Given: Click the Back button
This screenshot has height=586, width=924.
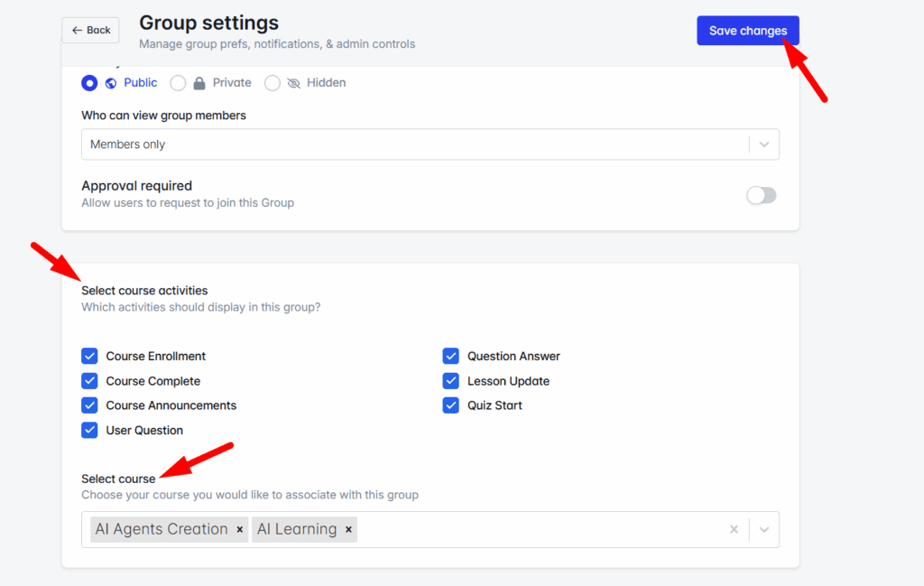Looking at the screenshot, I should click(90, 30).
